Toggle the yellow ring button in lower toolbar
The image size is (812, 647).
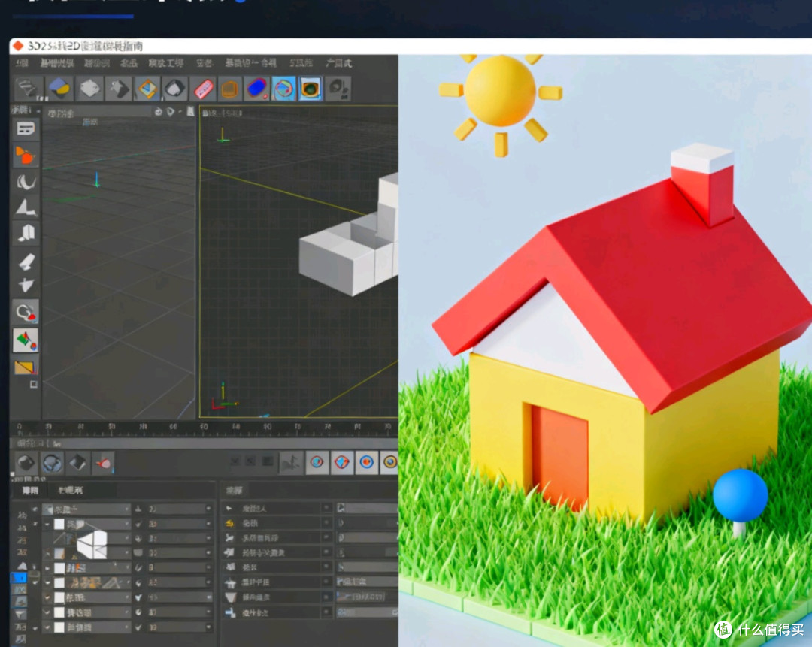[389, 461]
